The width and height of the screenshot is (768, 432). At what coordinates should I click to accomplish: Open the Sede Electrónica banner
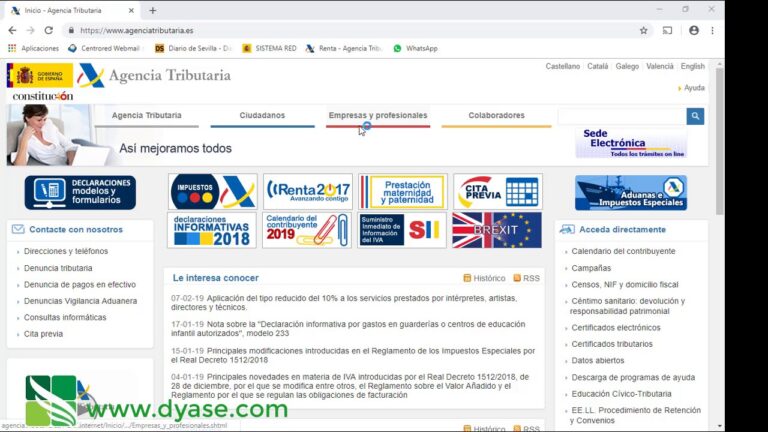[631, 143]
